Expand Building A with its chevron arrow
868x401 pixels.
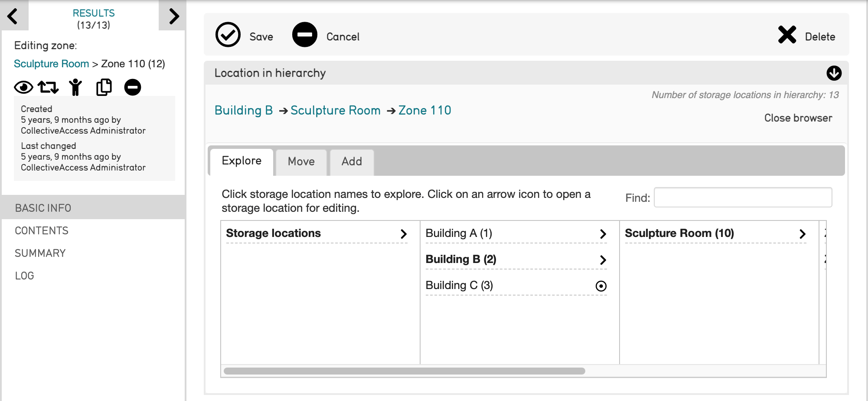[603, 234]
